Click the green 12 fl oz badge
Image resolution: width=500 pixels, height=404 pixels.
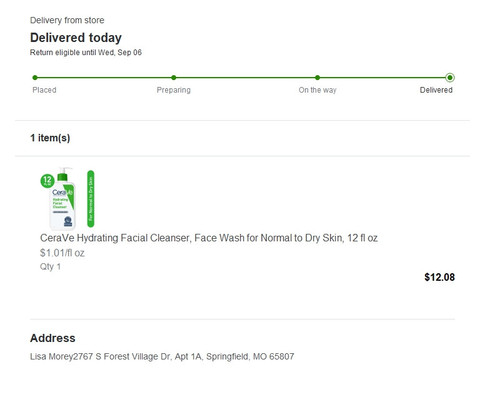point(47,180)
